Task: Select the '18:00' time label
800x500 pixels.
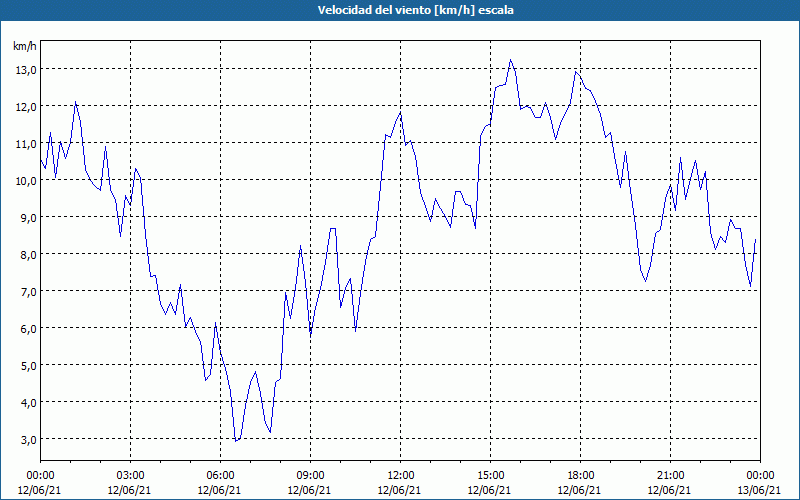Action: click(580, 476)
